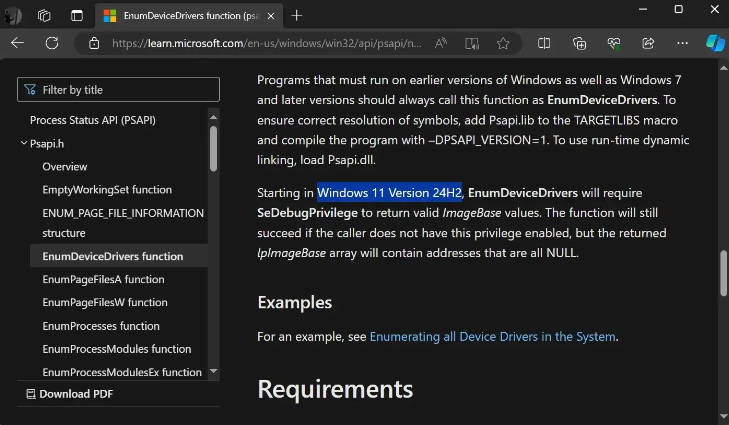729x425 pixels.
Task: Select the EnumDeviceDrivers function browser tab
Action: coord(189,16)
